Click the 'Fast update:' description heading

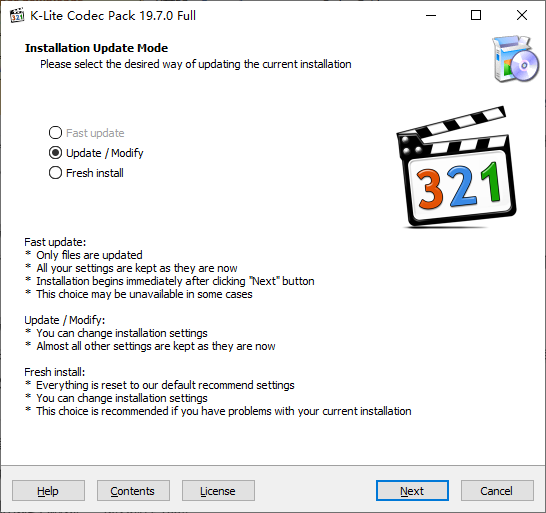tap(55, 242)
